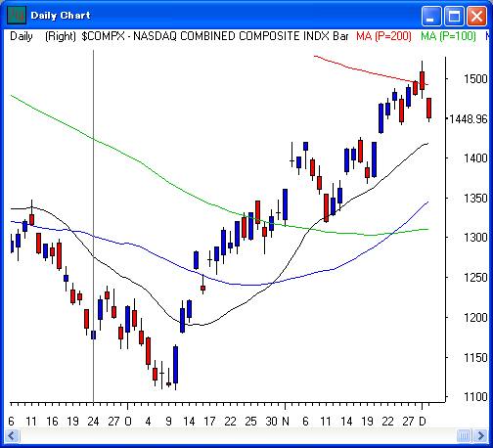Click the red 'MA (P=200)' legend

pos(383,36)
